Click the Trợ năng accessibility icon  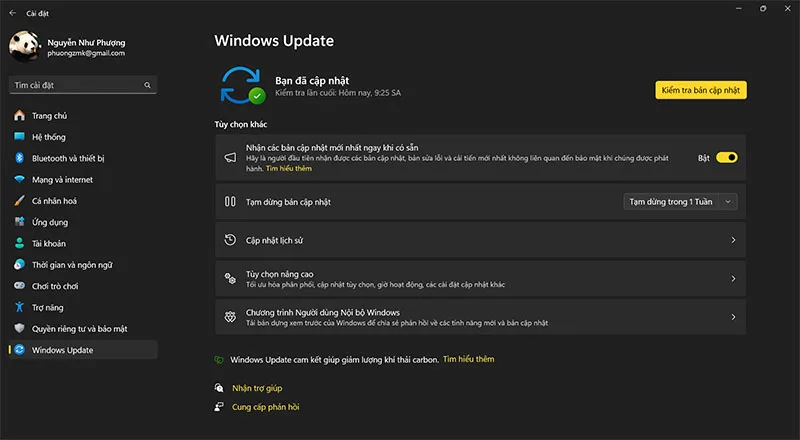19,307
